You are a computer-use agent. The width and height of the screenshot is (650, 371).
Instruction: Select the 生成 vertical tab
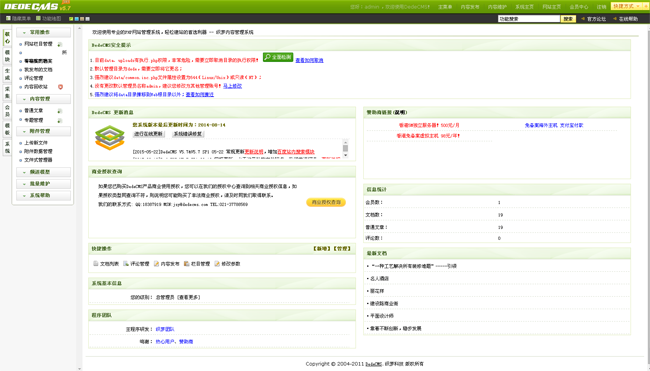click(7, 74)
